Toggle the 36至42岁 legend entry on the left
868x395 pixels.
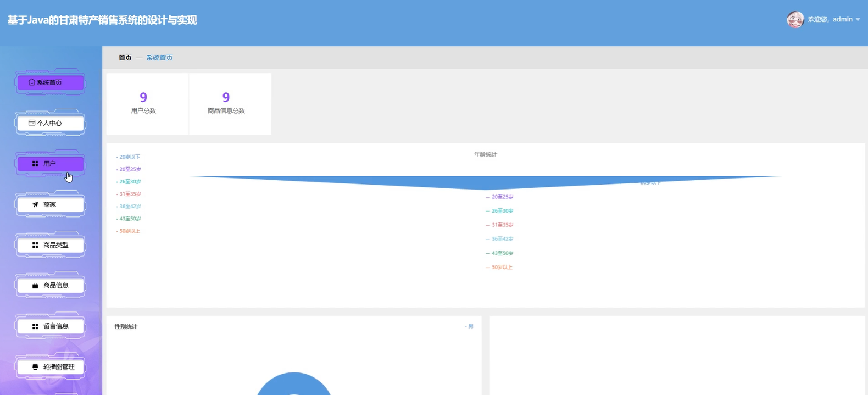click(129, 207)
